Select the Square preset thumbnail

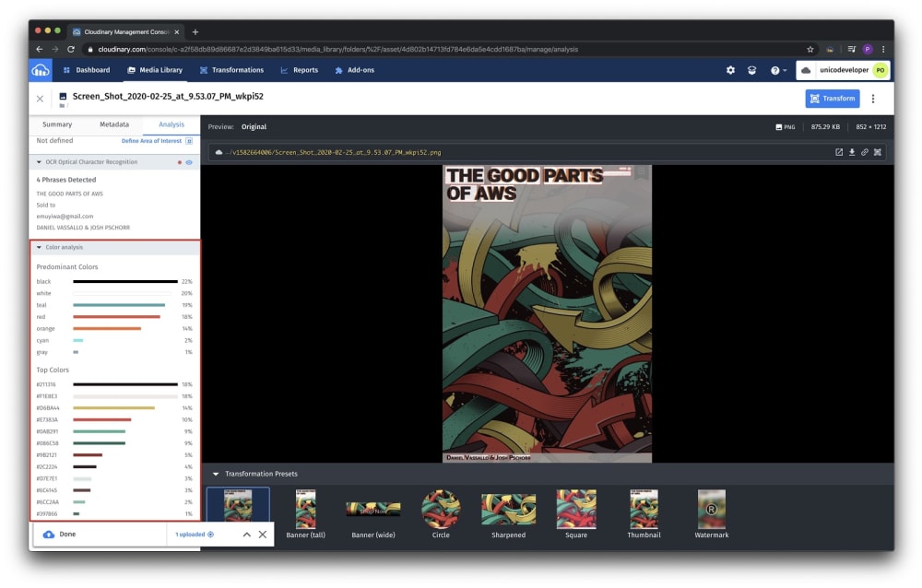point(576,510)
